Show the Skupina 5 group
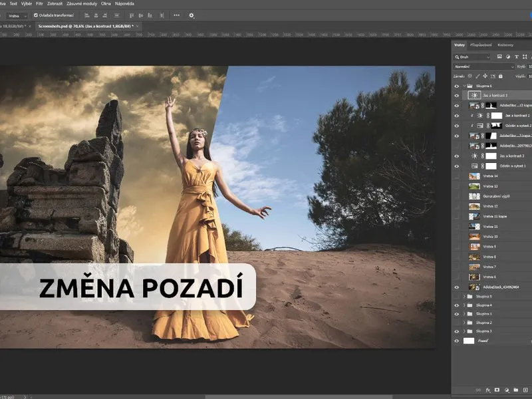The width and height of the screenshot is (532, 399). pyautogui.click(x=457, y=297)
